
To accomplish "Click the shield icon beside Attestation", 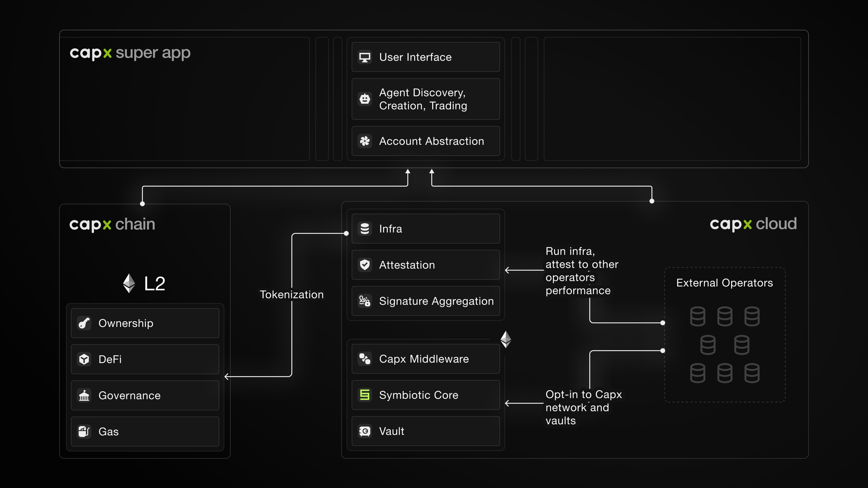I will click(x=365, y=265).
